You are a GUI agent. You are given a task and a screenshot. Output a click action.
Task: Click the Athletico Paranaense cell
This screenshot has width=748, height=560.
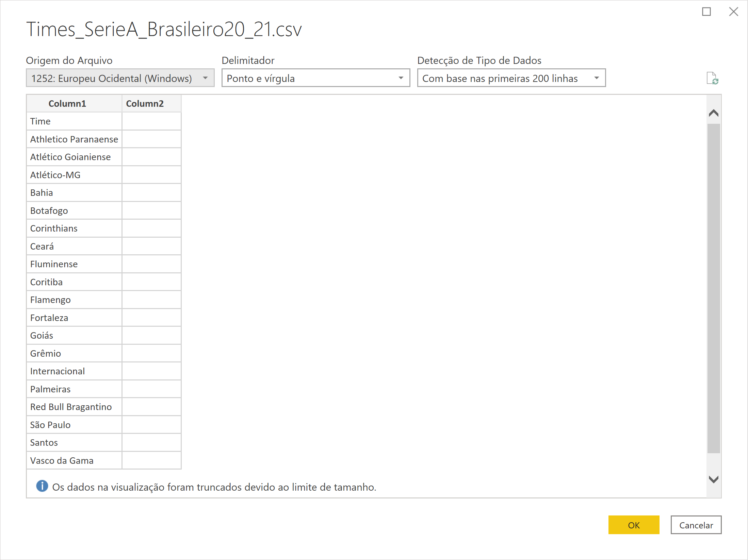[74, 139]
